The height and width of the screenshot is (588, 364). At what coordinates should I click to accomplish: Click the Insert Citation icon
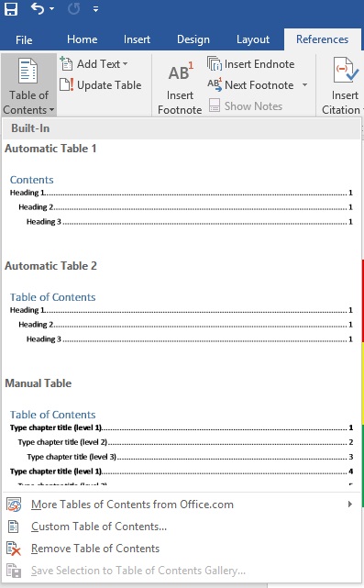[x=346, y=70]
